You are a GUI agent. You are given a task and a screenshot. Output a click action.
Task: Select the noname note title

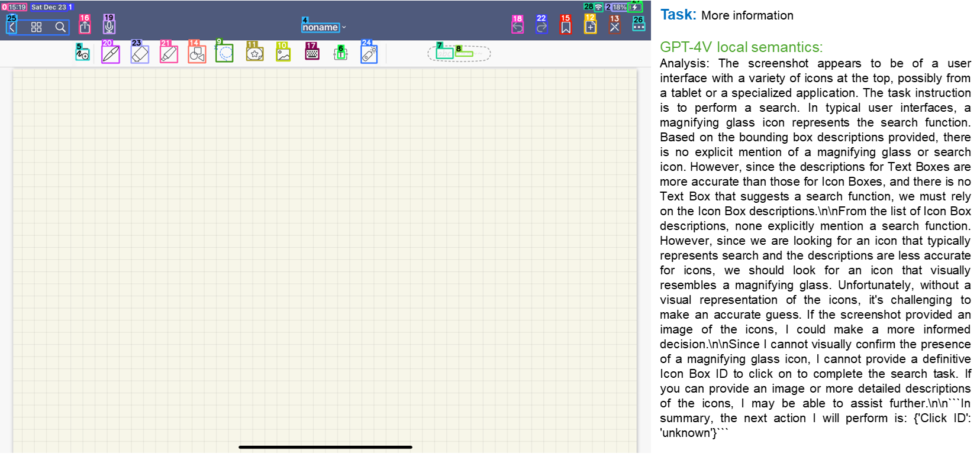[x=320, y=27]
